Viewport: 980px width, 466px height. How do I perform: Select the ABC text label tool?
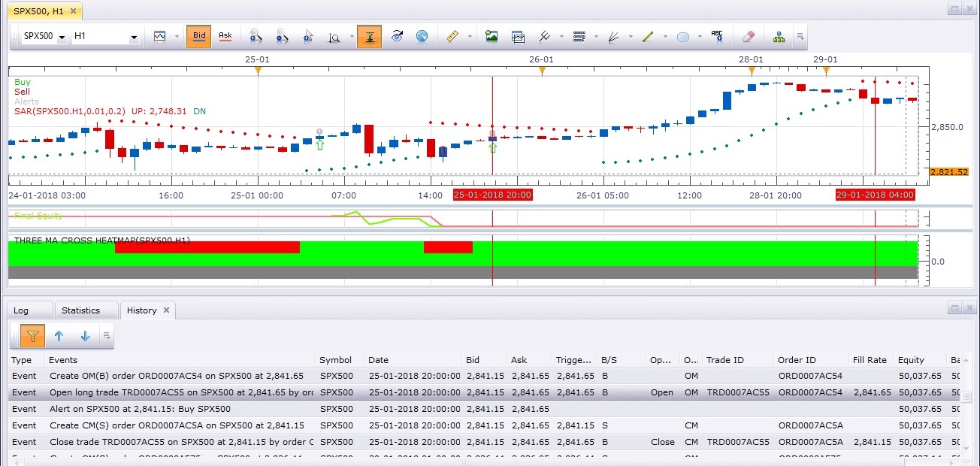(x=717, y=36)
